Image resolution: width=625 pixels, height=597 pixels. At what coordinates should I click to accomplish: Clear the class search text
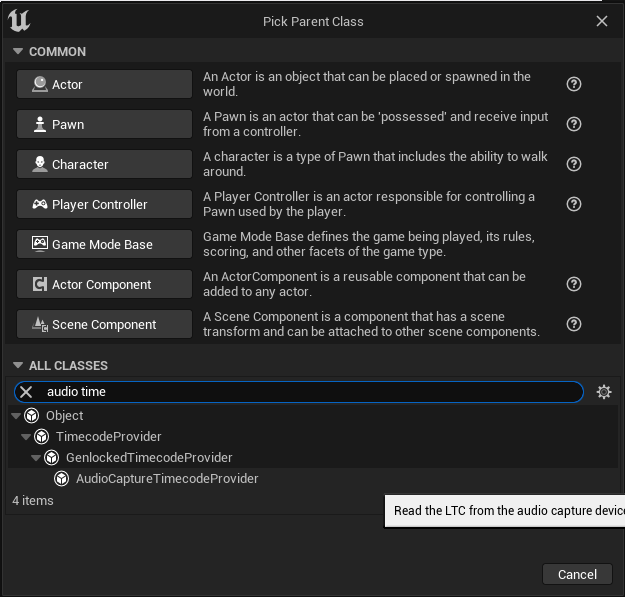(27, 392)
